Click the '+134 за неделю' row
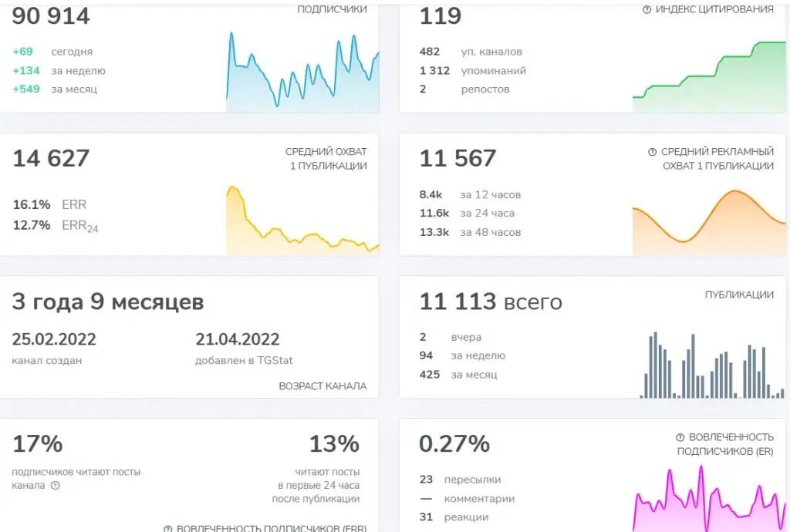Viewport: 790px width, 532px height. 59,70
